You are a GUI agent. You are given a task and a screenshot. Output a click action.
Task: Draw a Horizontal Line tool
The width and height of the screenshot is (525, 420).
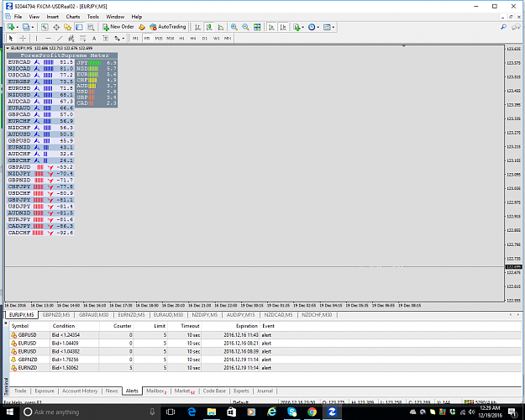click(x=48, y=38)
